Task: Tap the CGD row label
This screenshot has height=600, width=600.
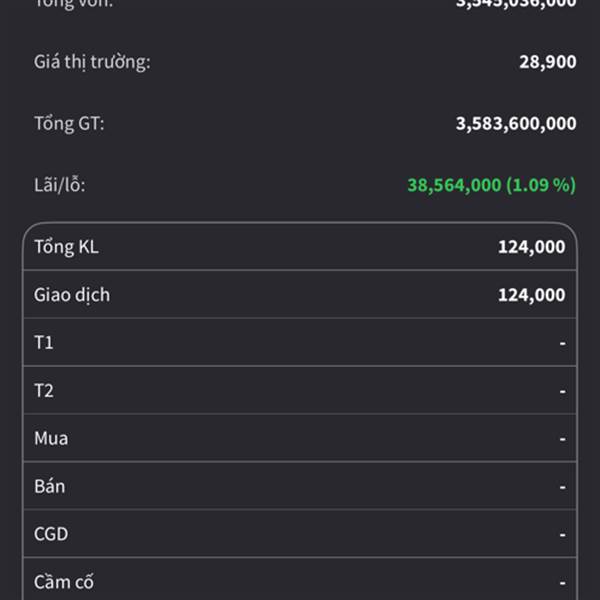Action: 51,534
